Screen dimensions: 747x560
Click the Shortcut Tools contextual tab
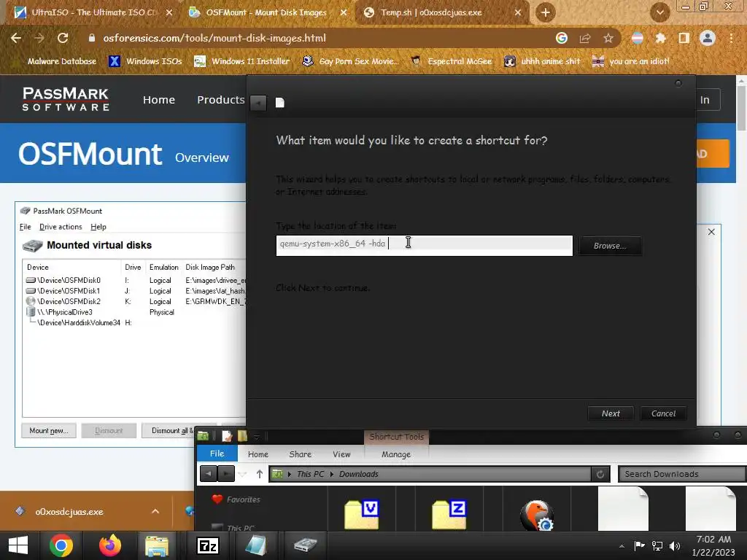coord(396,437)
